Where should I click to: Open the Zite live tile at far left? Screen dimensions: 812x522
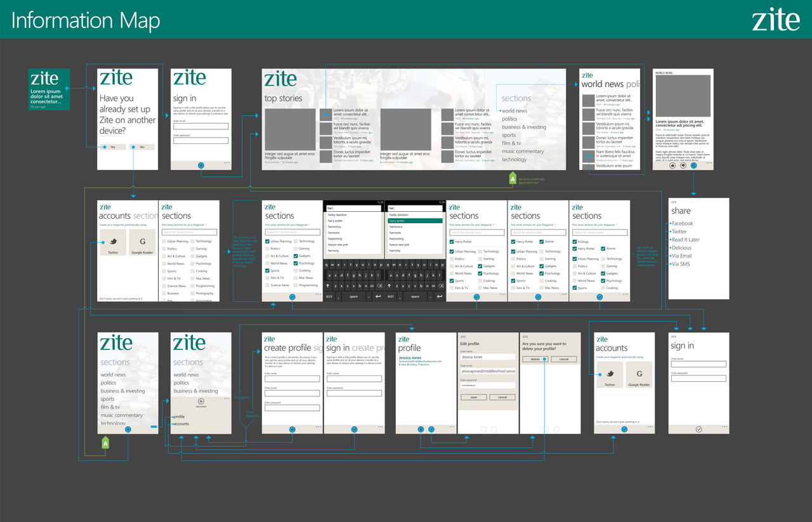[x=49, y=89]
